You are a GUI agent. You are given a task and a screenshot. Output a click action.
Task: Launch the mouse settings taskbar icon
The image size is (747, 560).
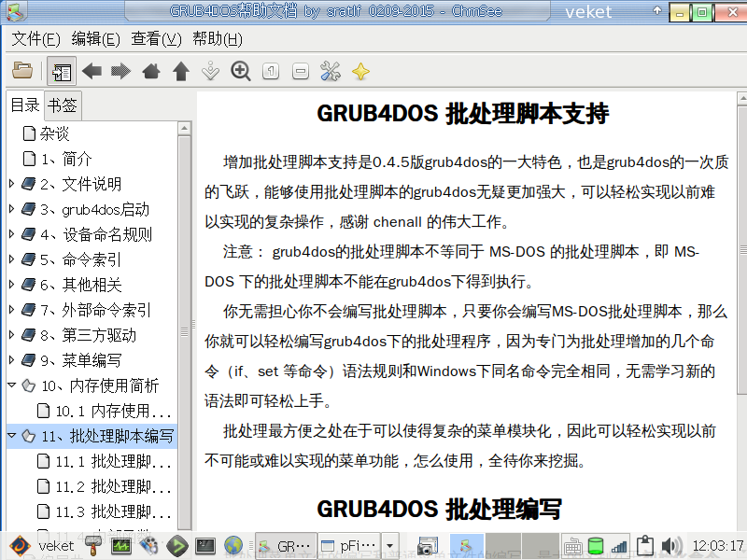149,546
